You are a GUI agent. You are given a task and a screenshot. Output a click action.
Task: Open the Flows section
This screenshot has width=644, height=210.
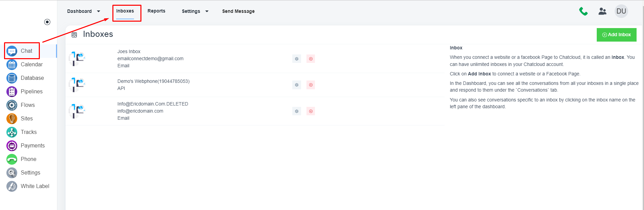coord(28,105)
